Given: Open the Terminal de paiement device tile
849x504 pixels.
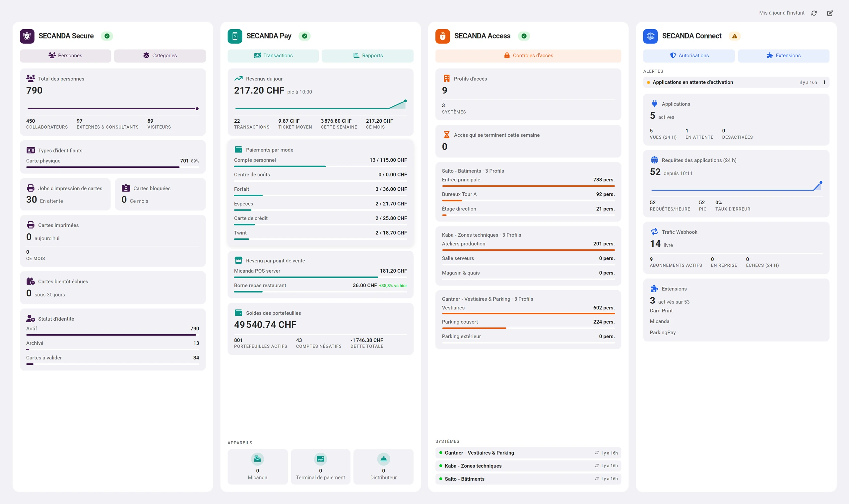Looking at the screenshot, I should (321, 467).
